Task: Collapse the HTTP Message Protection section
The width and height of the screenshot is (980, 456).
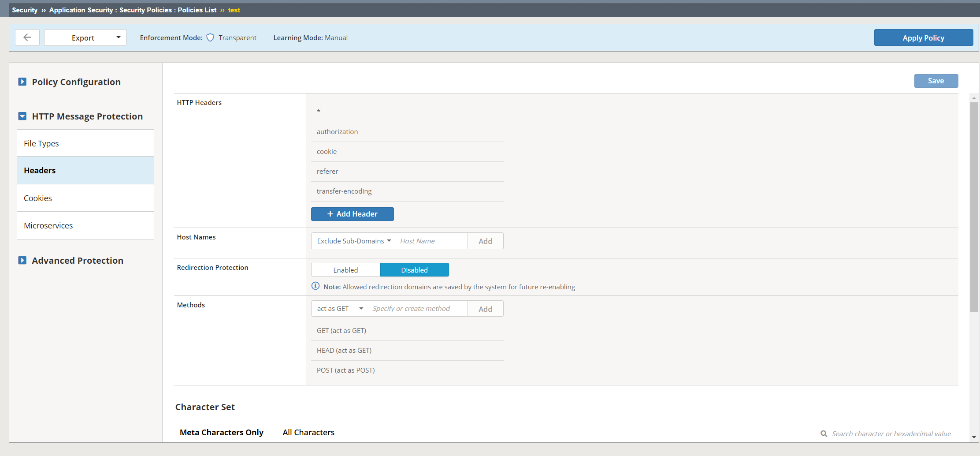Action: 22,116
